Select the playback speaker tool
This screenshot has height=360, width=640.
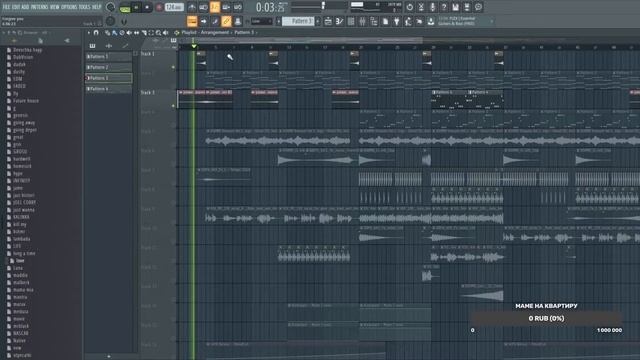(x=166, y=33)
